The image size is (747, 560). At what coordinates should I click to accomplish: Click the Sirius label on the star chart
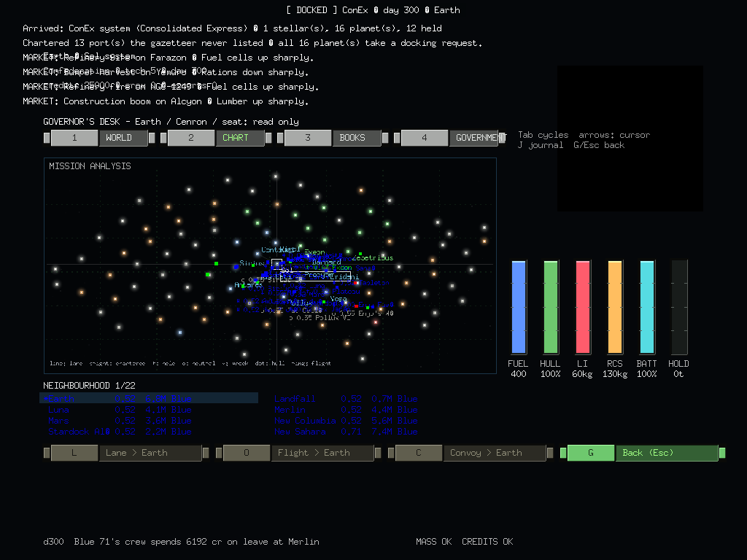252,262
